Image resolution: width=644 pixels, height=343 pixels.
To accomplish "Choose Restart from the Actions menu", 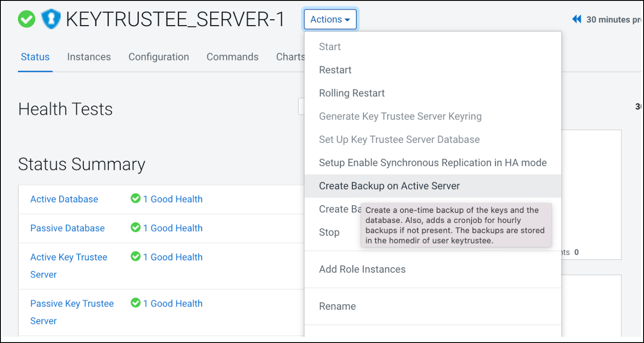I will coord(335,70).
